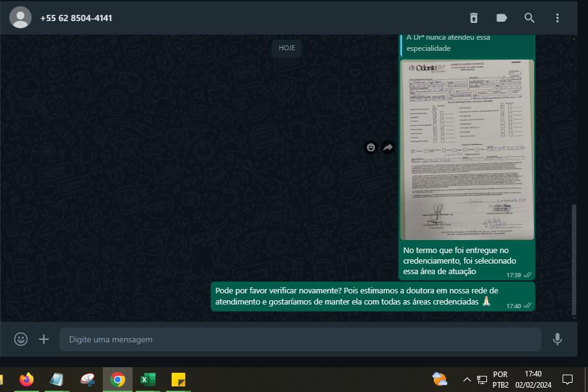Open the contact profile avatar
This screenshot has width=588, height=392.
(21, 18)
